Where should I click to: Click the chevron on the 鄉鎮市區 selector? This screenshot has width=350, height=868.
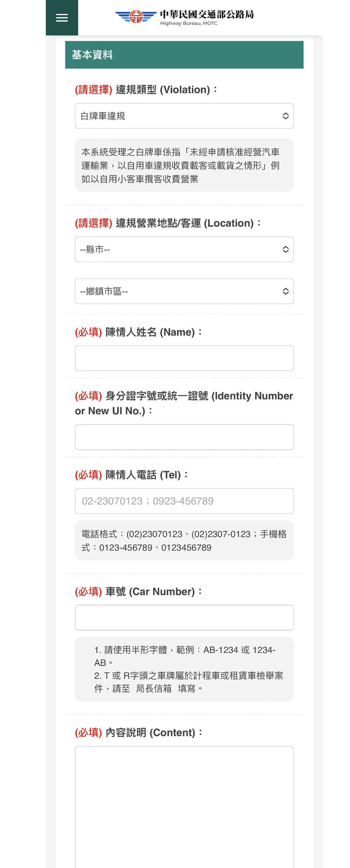(286, 291)
